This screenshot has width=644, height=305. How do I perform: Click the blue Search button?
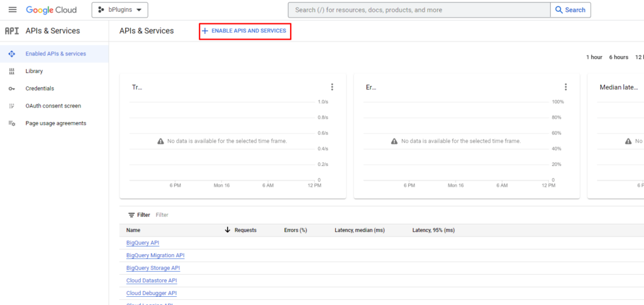pyautogui.click(x=570, y=10)
